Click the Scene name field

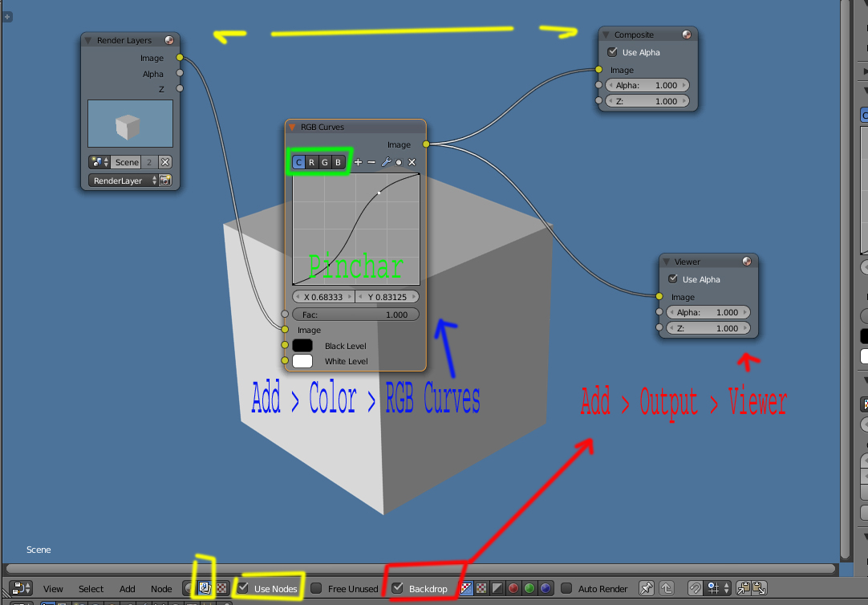(x=127, y=162)
